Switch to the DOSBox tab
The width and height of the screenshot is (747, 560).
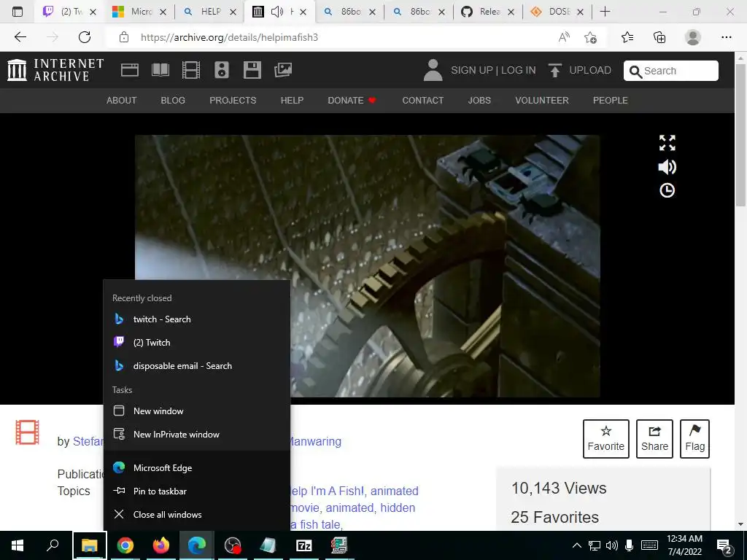[557, 12]
